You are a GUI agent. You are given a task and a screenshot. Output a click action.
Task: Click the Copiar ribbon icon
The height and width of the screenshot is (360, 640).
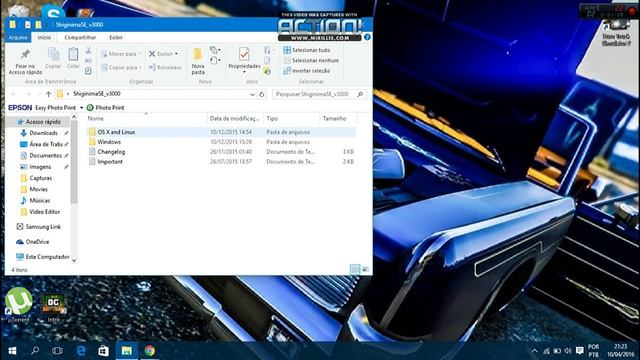click(x=53, y=58)
